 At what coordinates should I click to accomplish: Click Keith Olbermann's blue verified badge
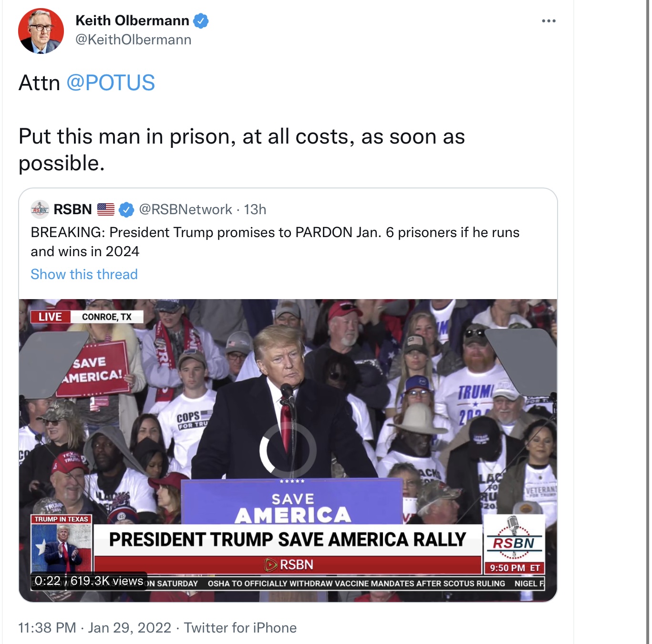tap(201, 21)
